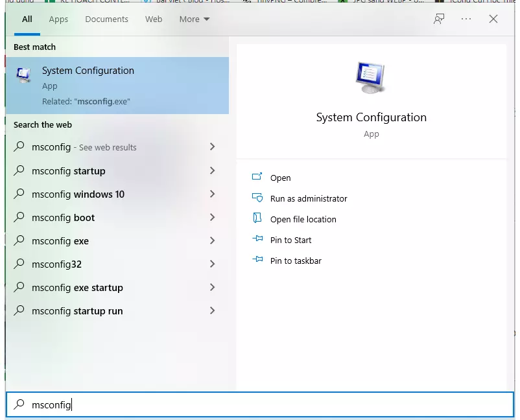Click the Pin to taskbar pushpin icon
Image resolution: width=520 pixels, height=420 pixels.
pyautogui.click(x=257, y=259)
